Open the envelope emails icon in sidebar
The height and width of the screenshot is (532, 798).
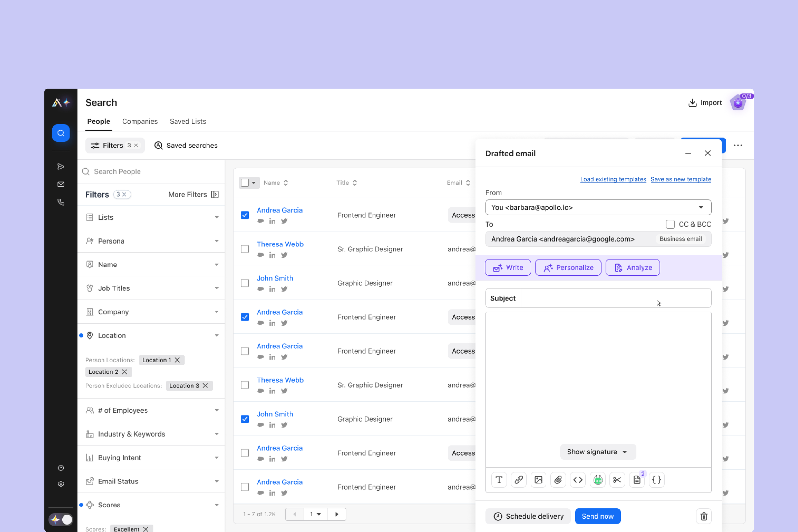61,184
